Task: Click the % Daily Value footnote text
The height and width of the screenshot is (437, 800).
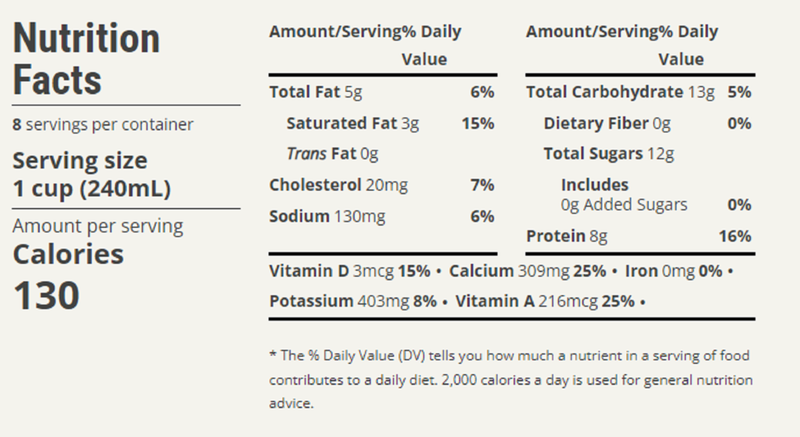Action: (510, 380)
